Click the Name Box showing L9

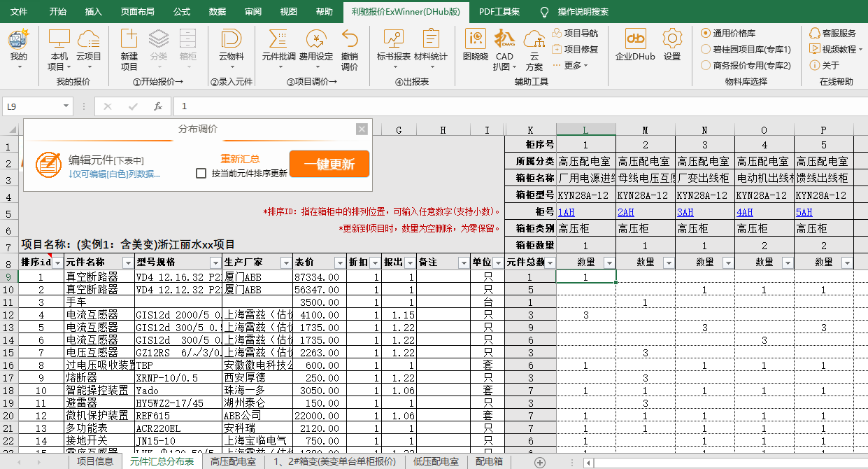point(32,106)
